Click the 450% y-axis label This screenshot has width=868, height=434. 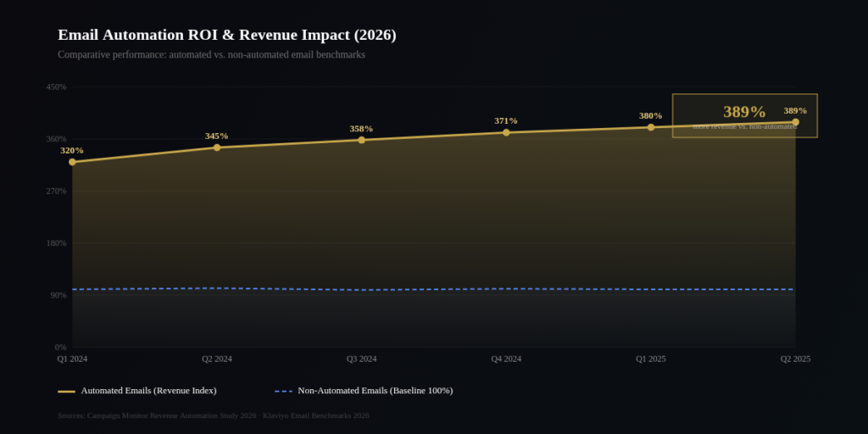(57, 87)
